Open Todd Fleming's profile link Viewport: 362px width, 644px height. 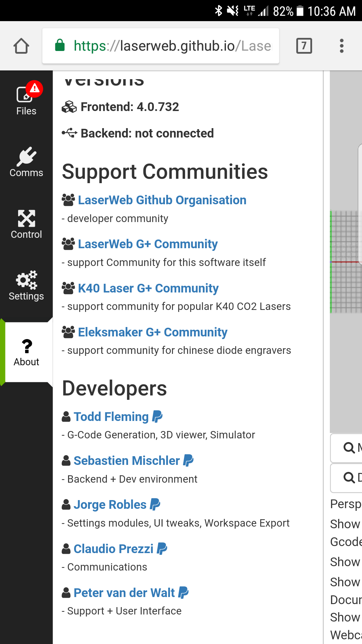tap(111, 417)
